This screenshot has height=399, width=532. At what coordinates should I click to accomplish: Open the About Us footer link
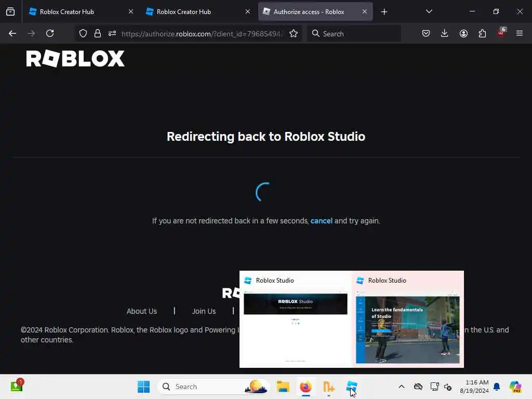(142, 311)
